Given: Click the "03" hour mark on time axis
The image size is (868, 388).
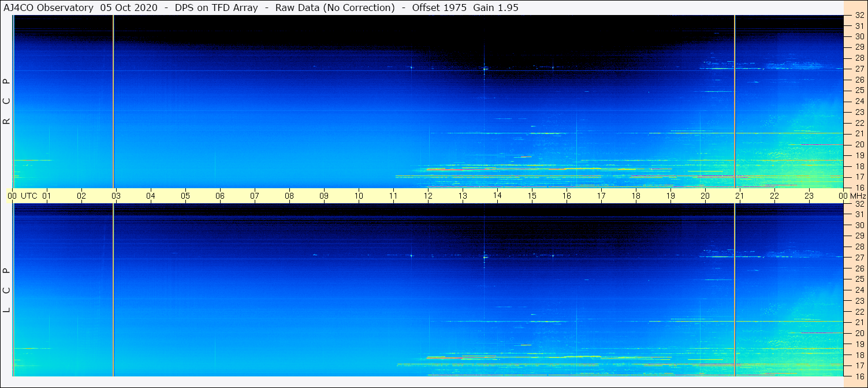Looking at the screenshot, I should point(116,196).
